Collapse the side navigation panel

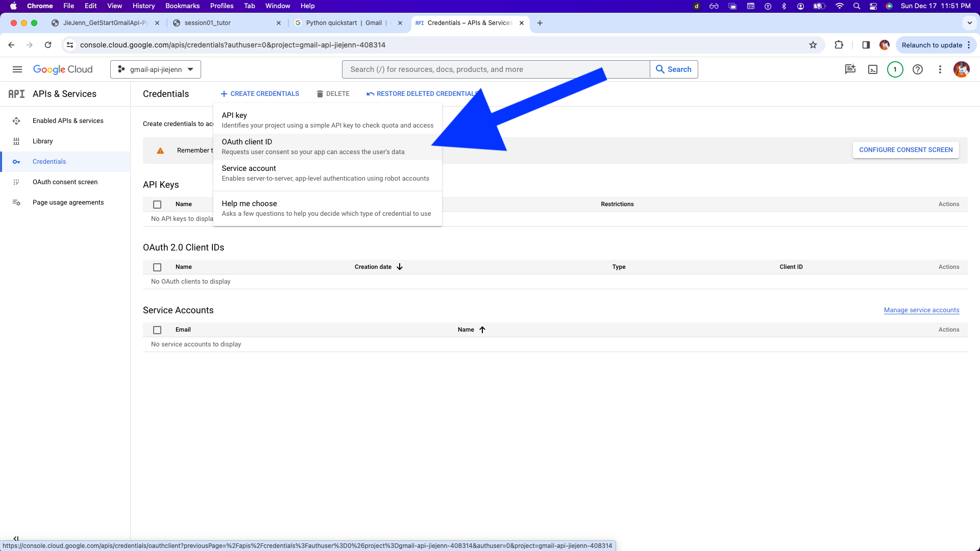tap(16, 538)
